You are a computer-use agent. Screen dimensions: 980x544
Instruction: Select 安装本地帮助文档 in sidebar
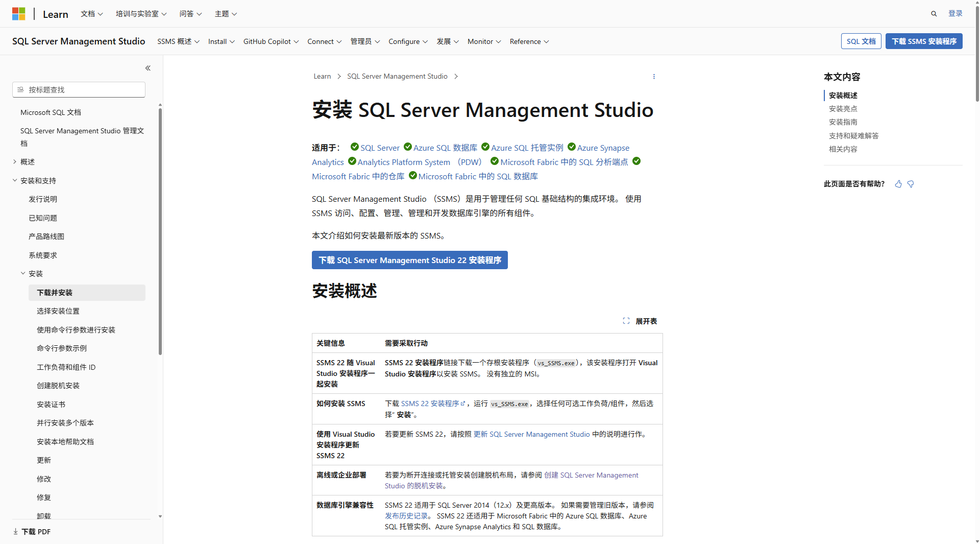(x=65, y=442)
